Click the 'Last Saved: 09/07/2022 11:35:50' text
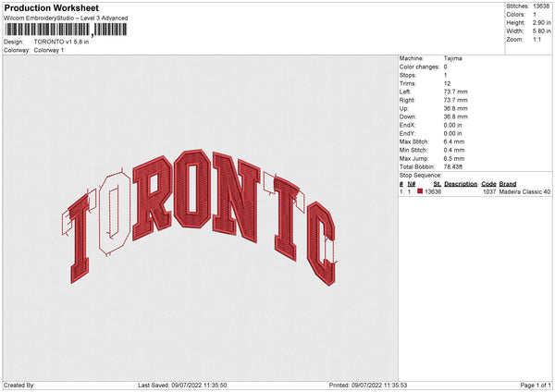 182,386
